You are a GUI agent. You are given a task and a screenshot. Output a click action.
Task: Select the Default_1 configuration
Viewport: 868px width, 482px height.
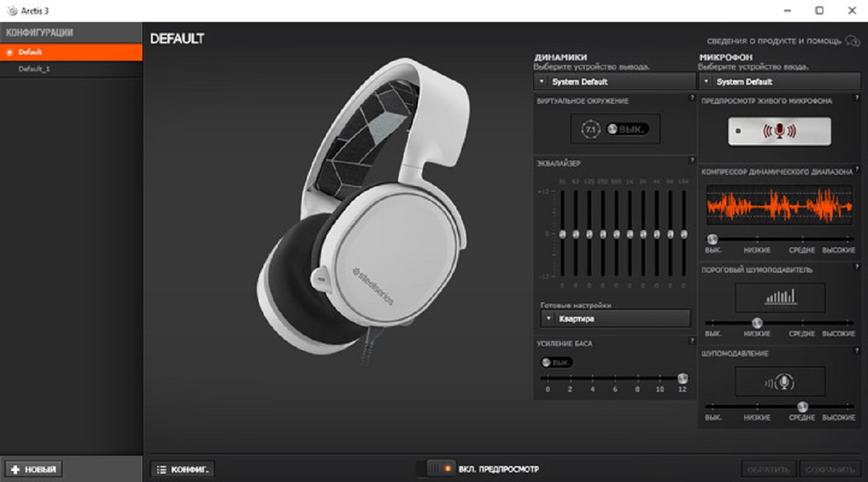point(72,69)
